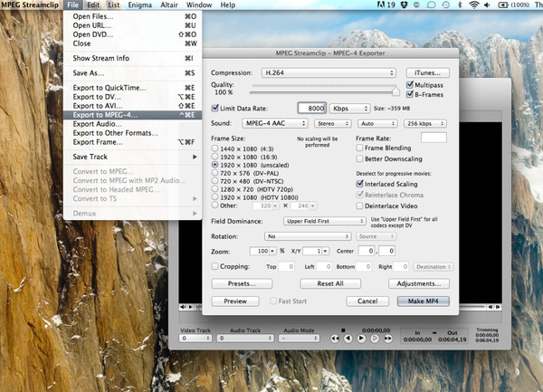Open the Rotation dropdown

click(308, 236)
